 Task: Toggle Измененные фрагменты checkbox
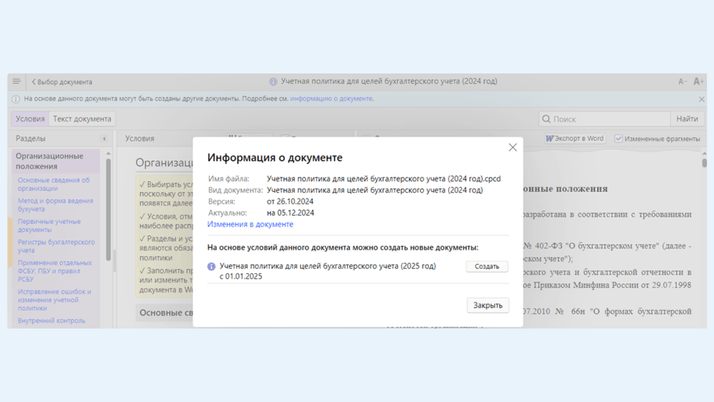[x=619, y=139]
